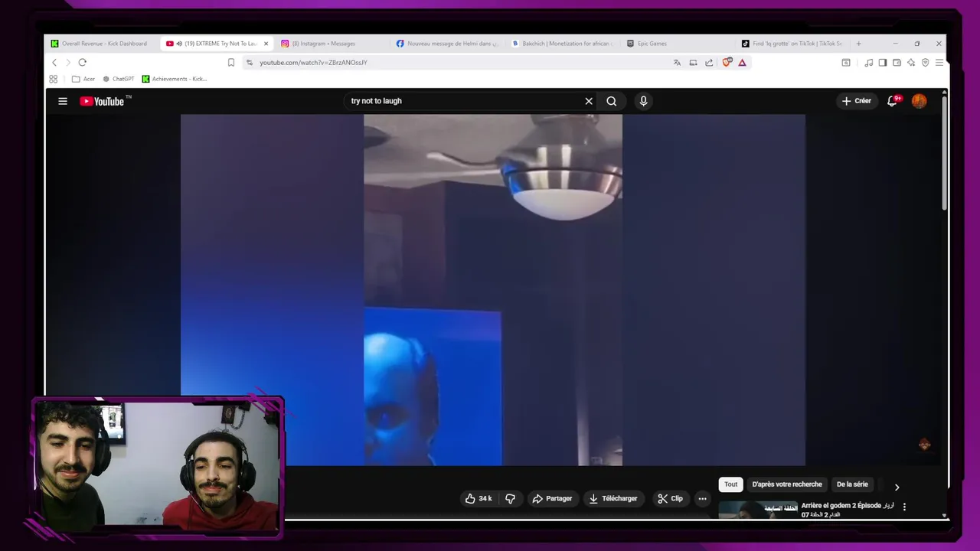Image resolution: width=980 pixels, height=551 pixels.
Task: Clear the search text with the X
Action: click(589, 101)
